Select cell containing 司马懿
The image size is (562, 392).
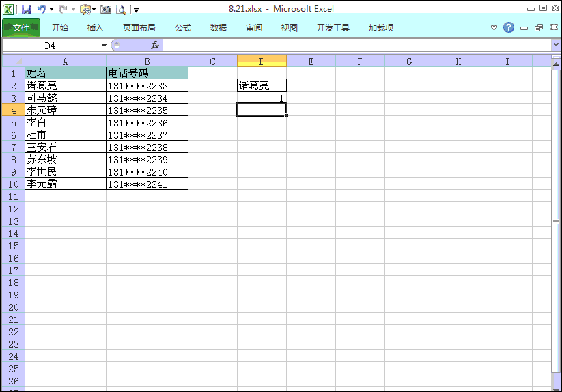(x=66, y=98)
